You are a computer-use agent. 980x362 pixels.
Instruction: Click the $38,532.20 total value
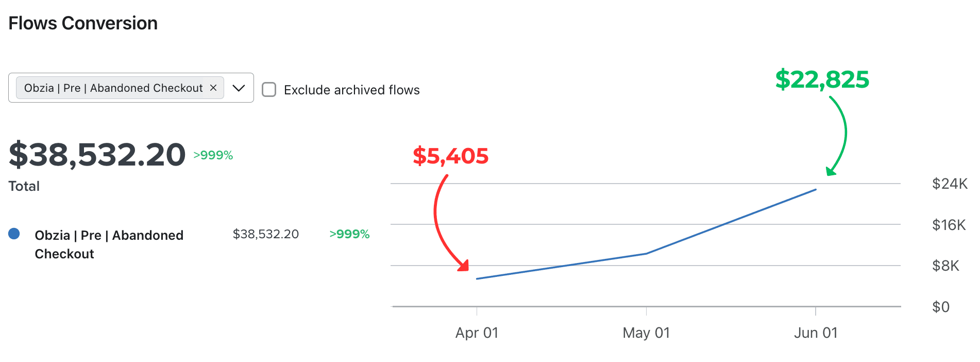97,155
